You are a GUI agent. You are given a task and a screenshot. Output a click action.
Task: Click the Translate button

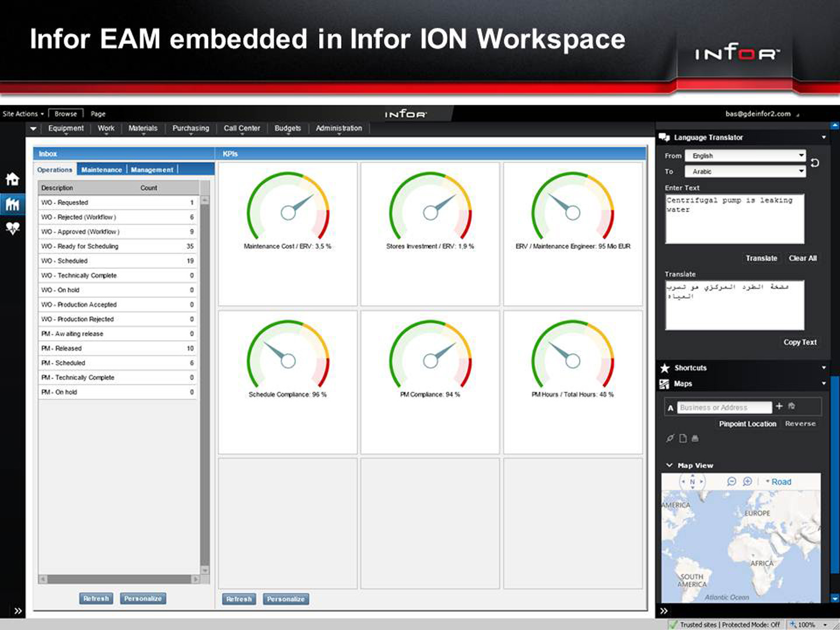761,258
